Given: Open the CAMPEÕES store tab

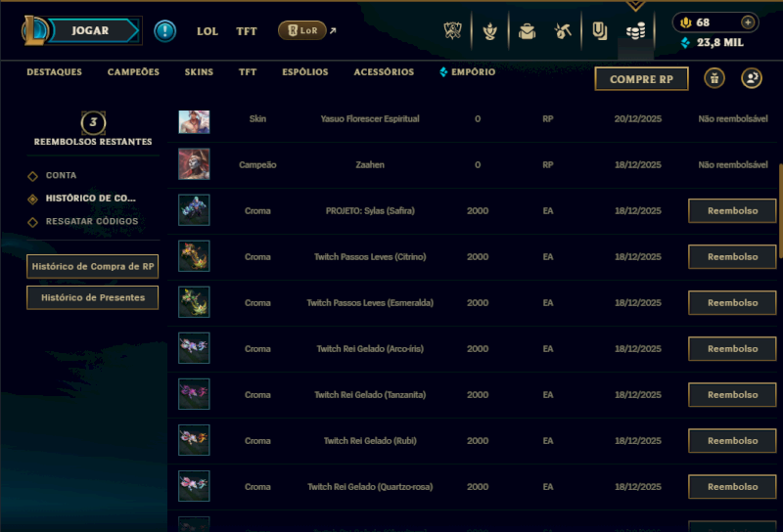Looking at the screenshot, I should 133,71.
